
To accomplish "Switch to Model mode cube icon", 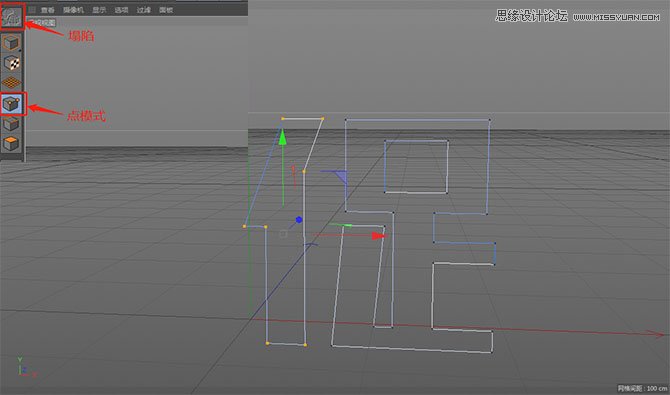I will [12, 43].
